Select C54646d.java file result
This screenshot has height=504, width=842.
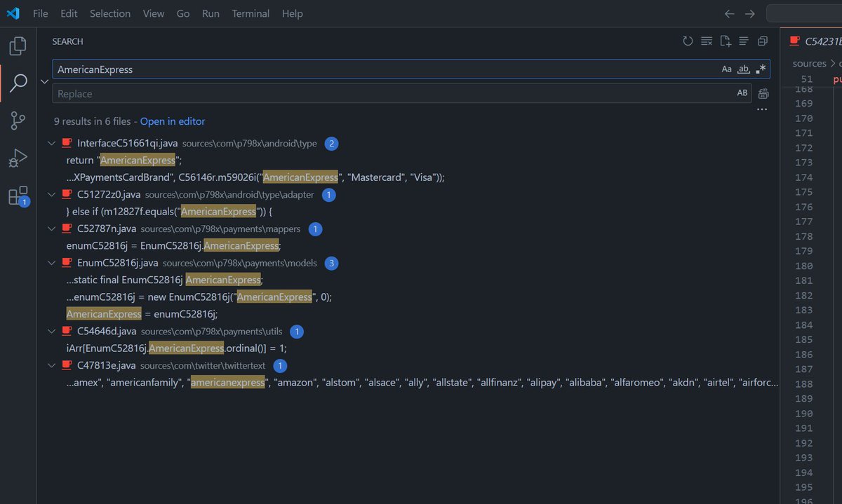[x=107, y=331]
